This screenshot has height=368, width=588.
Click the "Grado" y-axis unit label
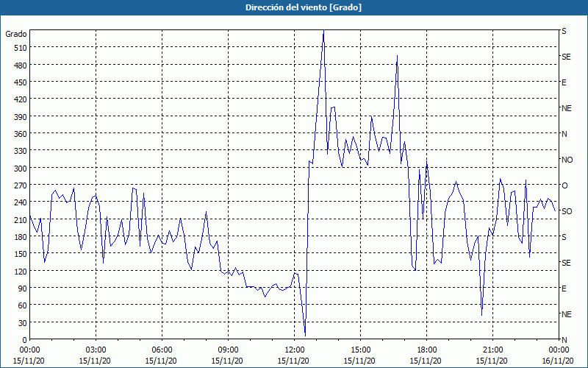tap(16, 34)
